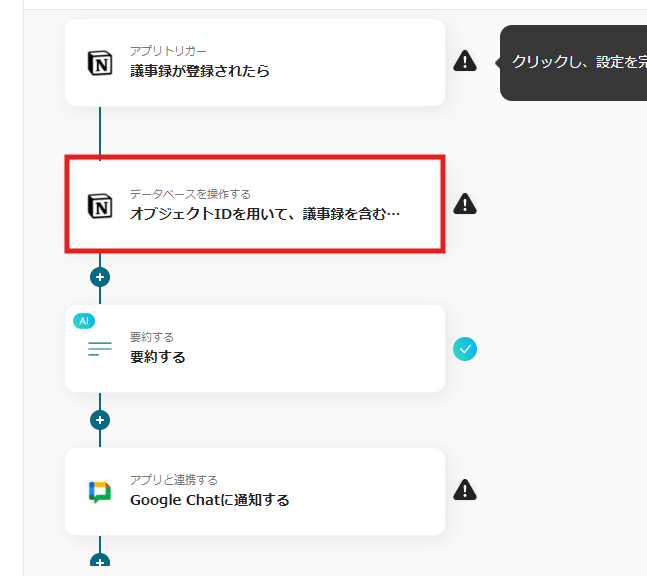Viewport: 647px width, 576px height.
Task: Click the warning icon beside Google Chatに通知する
Action: 465,490
